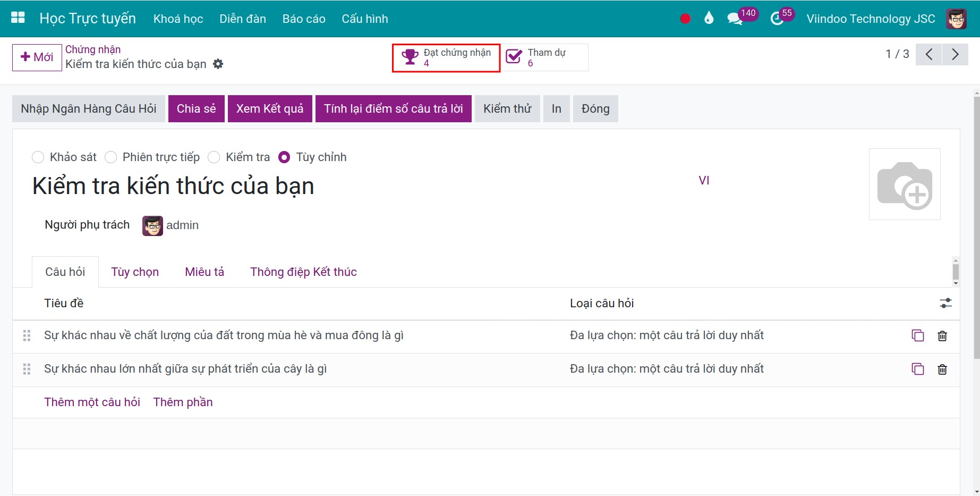Image resolution: width=980 pixels, height=496 pixels.
Task: Click the survey title 'Kiểm tra kiến thức của bạn' field
Action: pyautogui.click(x=173, y=186)
